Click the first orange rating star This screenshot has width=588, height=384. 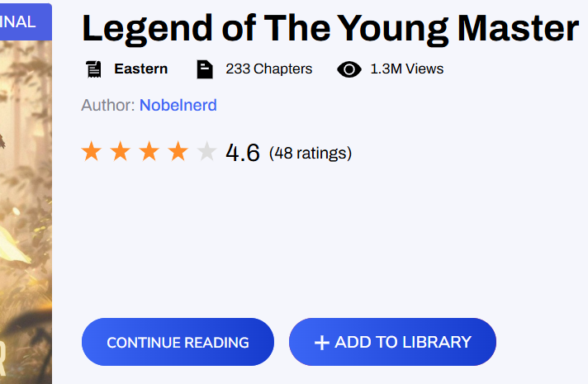[x=92, y=151]
